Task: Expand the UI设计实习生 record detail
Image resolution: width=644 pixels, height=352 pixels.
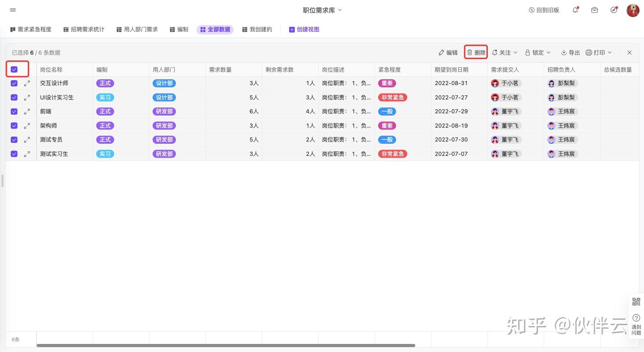Action: [27, 97]
